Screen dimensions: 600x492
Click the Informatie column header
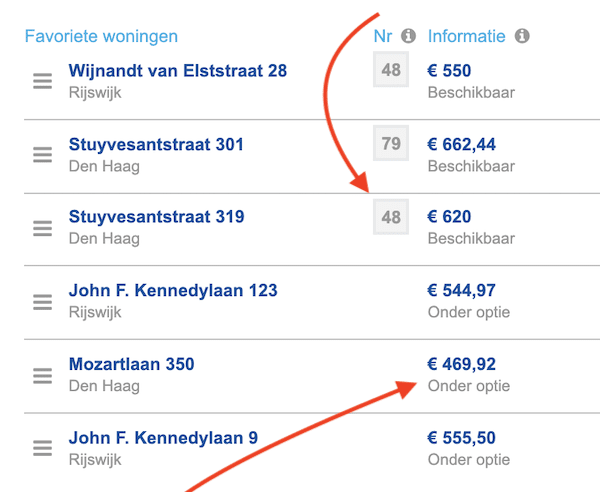coord(466,37)
